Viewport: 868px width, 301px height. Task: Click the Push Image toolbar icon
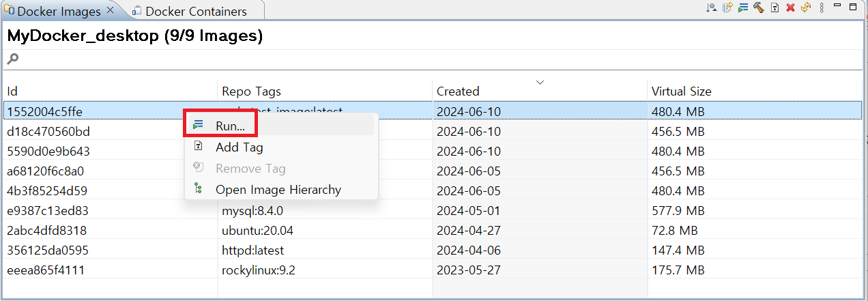click(727, 8)
